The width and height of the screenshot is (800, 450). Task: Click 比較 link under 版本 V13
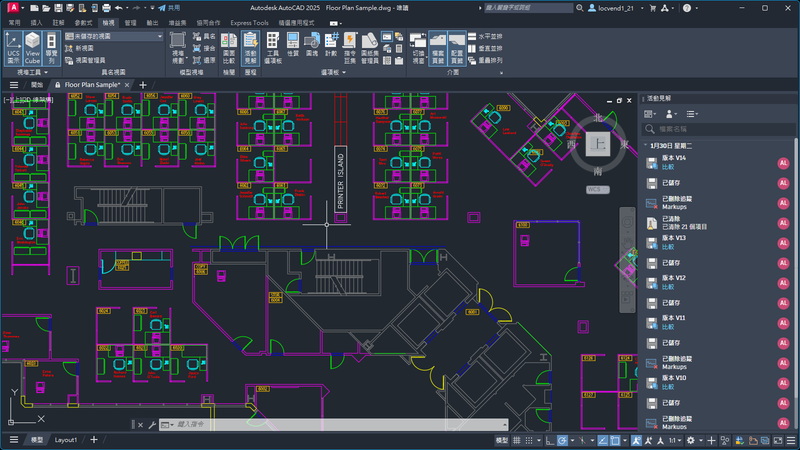click(x=668, y=247)
